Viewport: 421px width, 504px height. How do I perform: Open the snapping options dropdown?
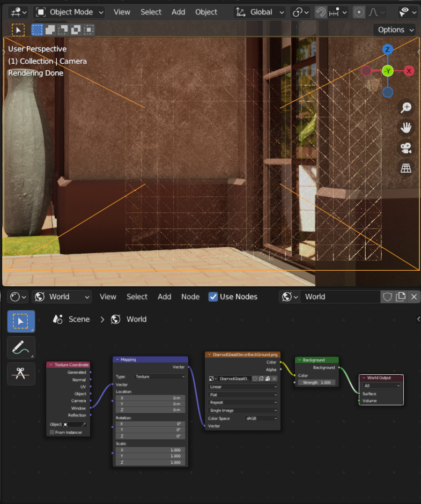[338, 12]
